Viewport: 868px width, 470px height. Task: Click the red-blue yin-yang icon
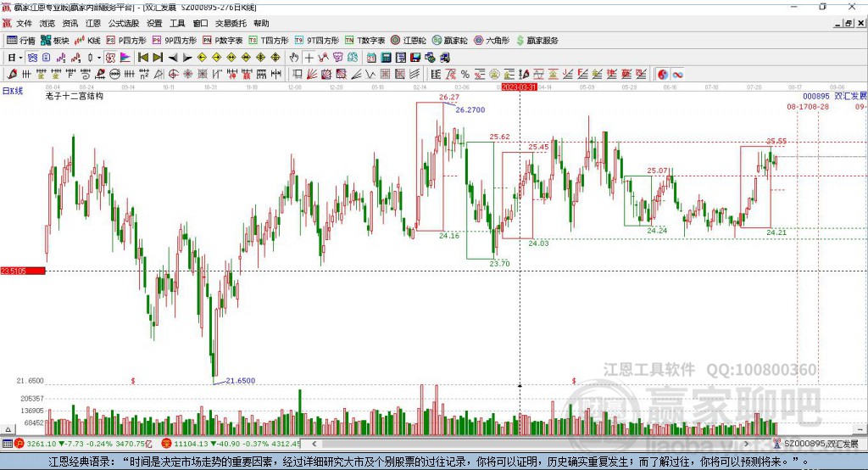[663, 75]
